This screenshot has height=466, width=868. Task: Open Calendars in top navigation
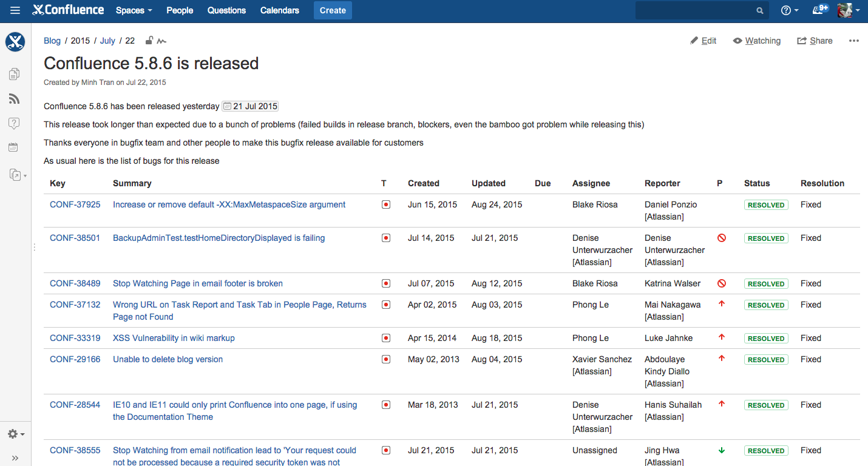point(280,10)
